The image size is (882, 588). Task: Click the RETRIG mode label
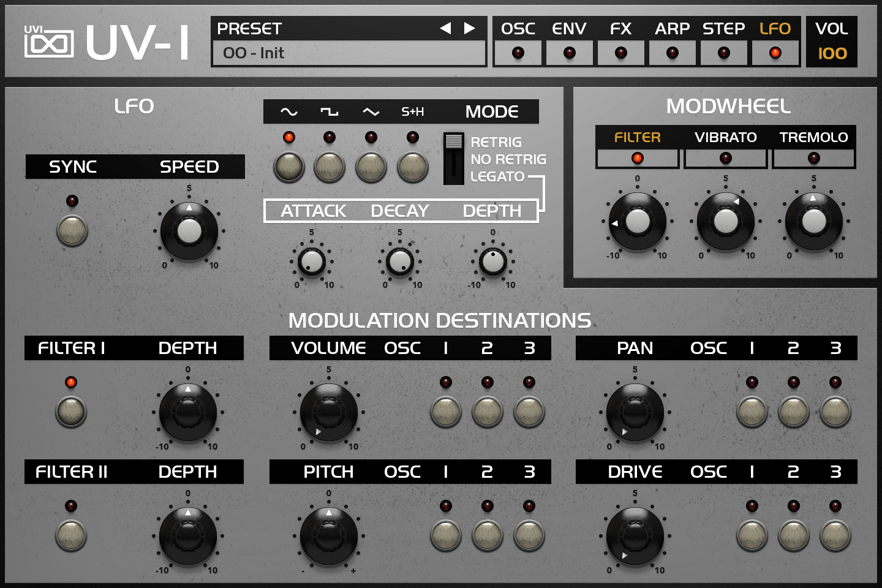tap(496, 142)
